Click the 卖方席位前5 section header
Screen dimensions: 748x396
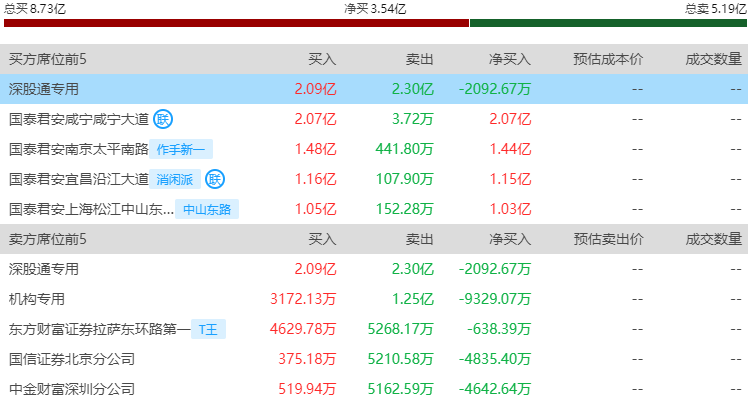click(x=48, y=239)
